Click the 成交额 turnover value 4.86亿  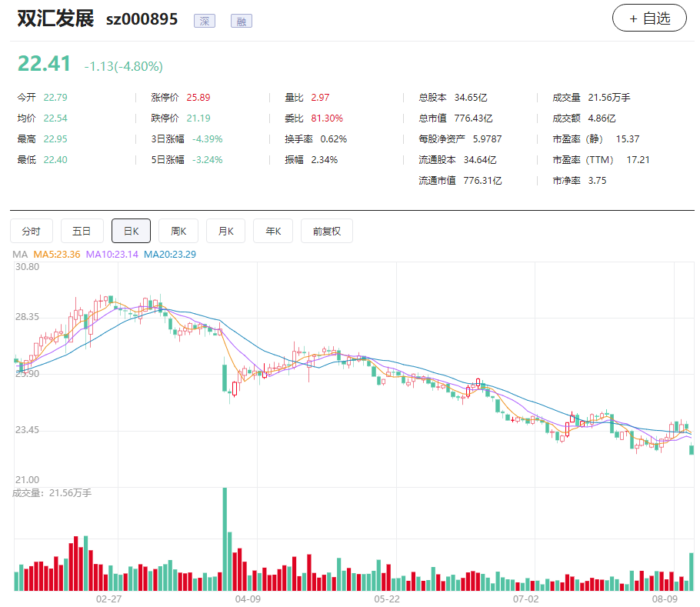[602, 118]
